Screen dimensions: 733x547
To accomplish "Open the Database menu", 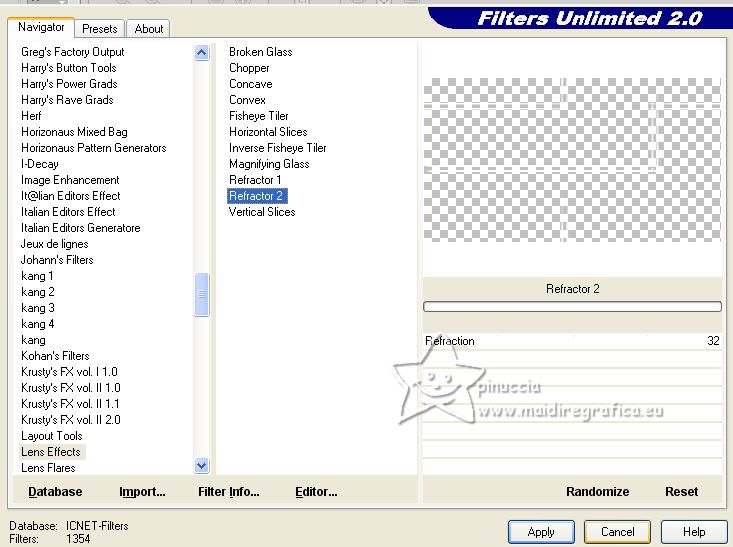I will 55,491.
